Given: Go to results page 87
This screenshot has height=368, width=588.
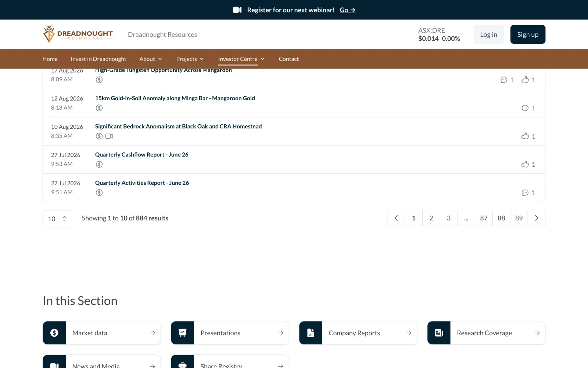Looking at the screenshot, I should pos(484,218).
